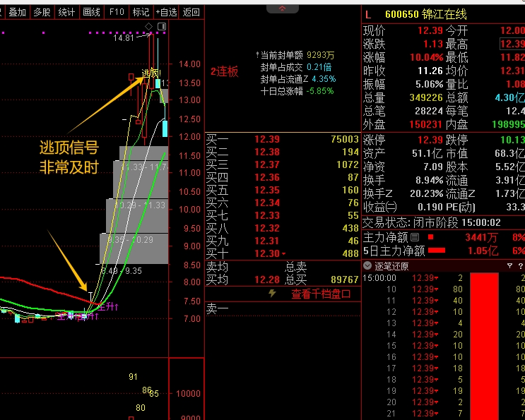Click the 买均 value 12.28
Screen dimensions: 525x420
click(x=267, y=280)
